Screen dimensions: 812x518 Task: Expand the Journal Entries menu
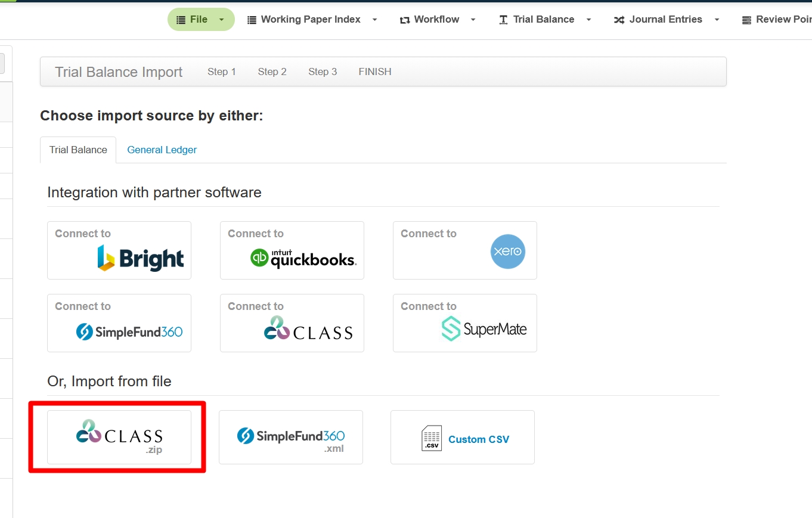666,20
